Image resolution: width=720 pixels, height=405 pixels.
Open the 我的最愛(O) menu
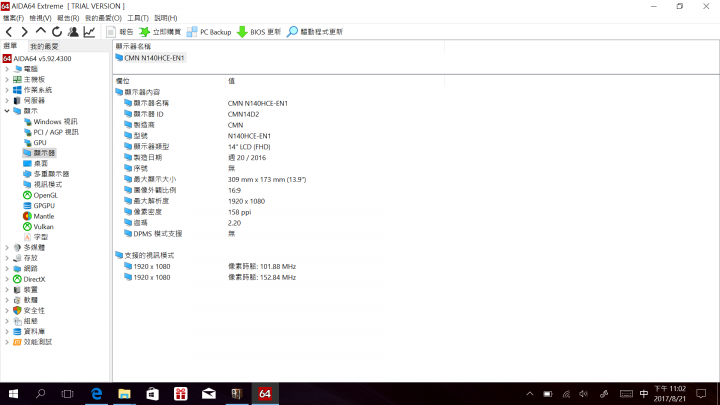click(103, 18)
